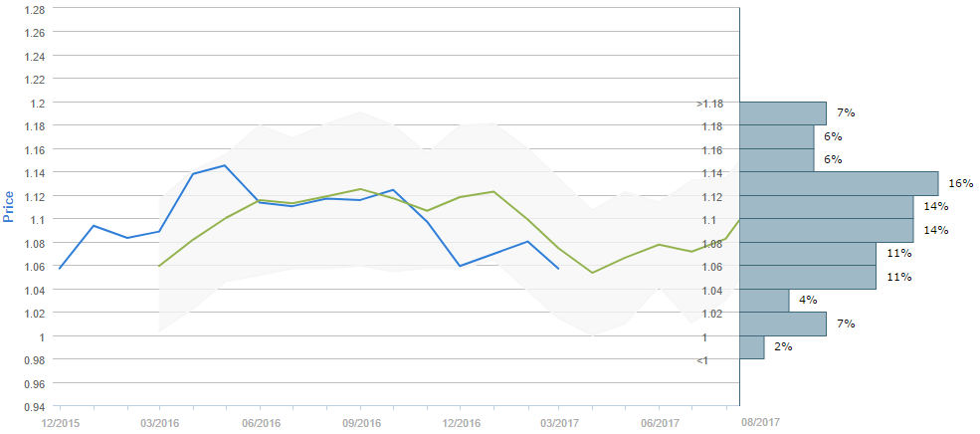Select the 09/2016 x-axis label
The width and height of the screenshot is (980, 434).
pos(360,422)
